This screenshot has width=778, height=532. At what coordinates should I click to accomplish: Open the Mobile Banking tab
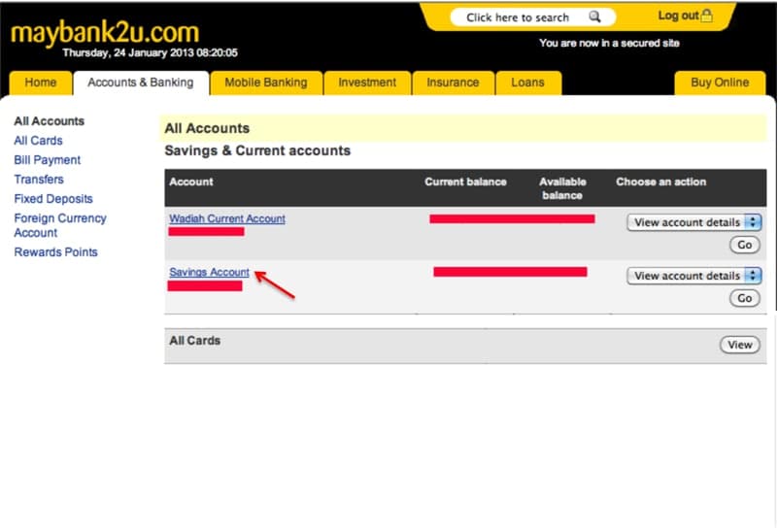pyautogui.click(x=266, y=83)
